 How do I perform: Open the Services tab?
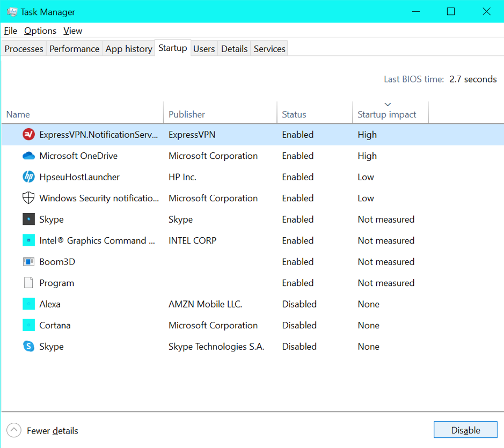tap(269, 49)
